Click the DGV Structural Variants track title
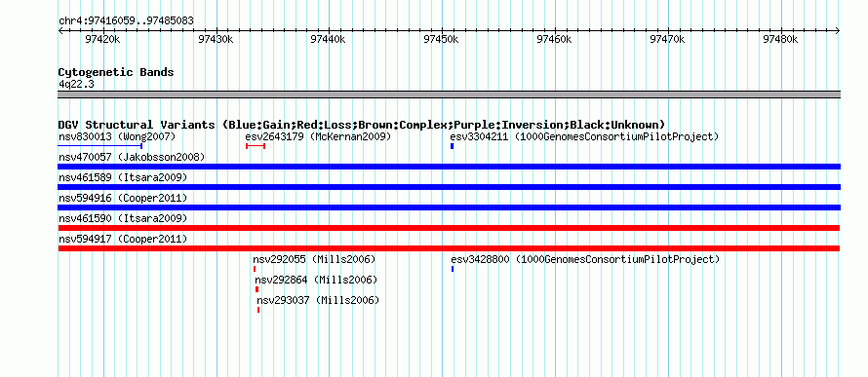The height and width of the screenshot is (377, 868). point(362,125)
